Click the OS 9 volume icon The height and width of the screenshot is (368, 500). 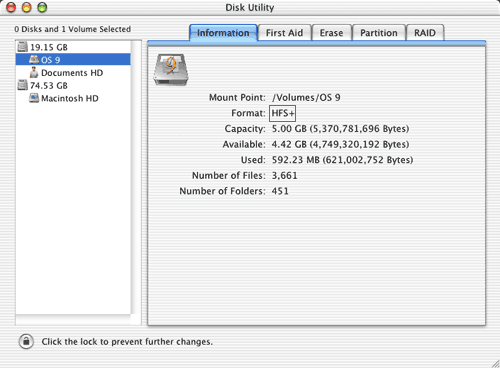point(34,59)
